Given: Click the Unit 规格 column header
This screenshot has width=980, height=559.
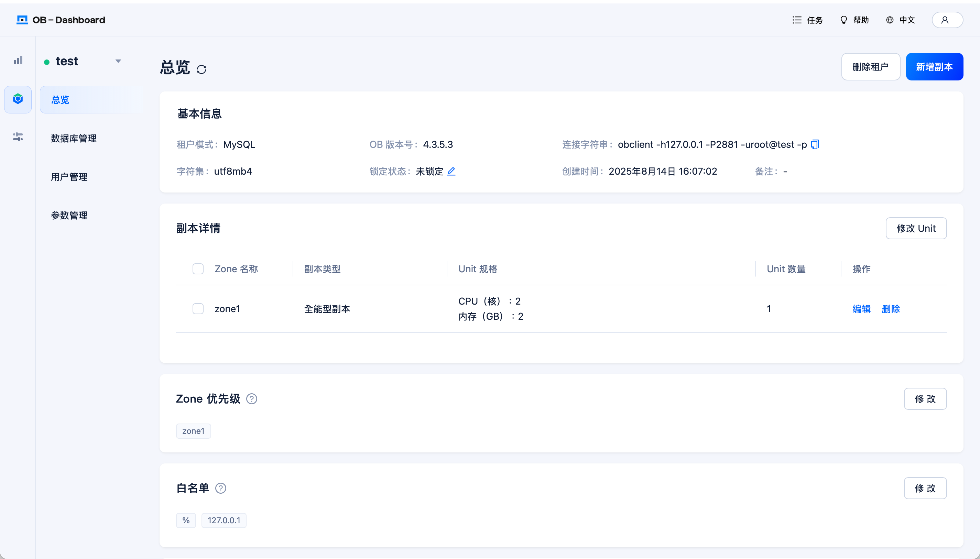Looking at the screenshot, I should click(x=478, y=269).
